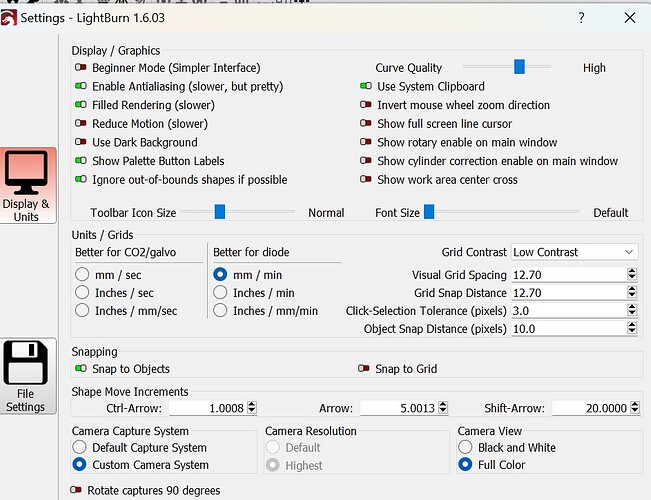This screenshot has width=651, height=500.
Task: Select Highest camera resolution
Action: 273,465
